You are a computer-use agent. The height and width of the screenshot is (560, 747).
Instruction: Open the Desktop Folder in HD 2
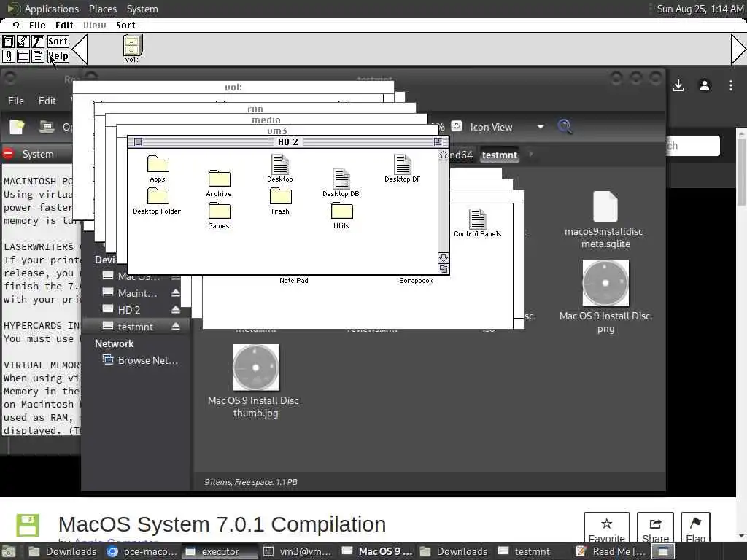click(158, 196)
